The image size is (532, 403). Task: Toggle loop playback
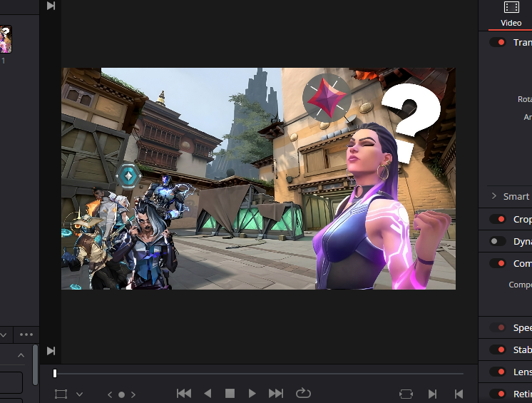(x=303, y=394)
